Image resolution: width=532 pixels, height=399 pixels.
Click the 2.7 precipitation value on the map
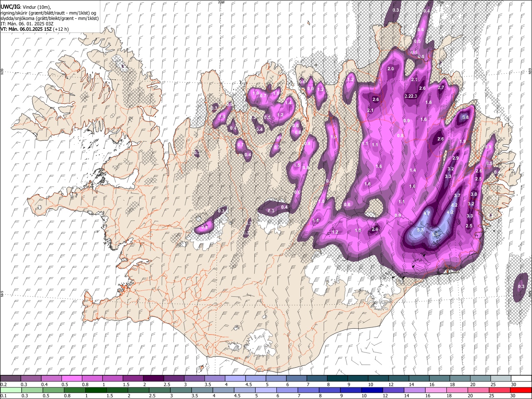(x=441, y=87)
